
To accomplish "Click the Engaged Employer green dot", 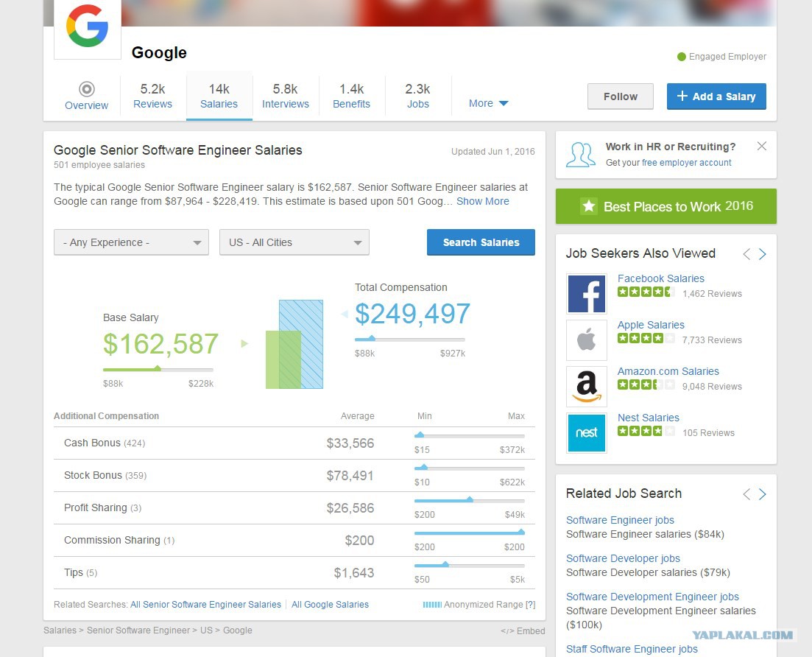I will [x=682, y=57].
